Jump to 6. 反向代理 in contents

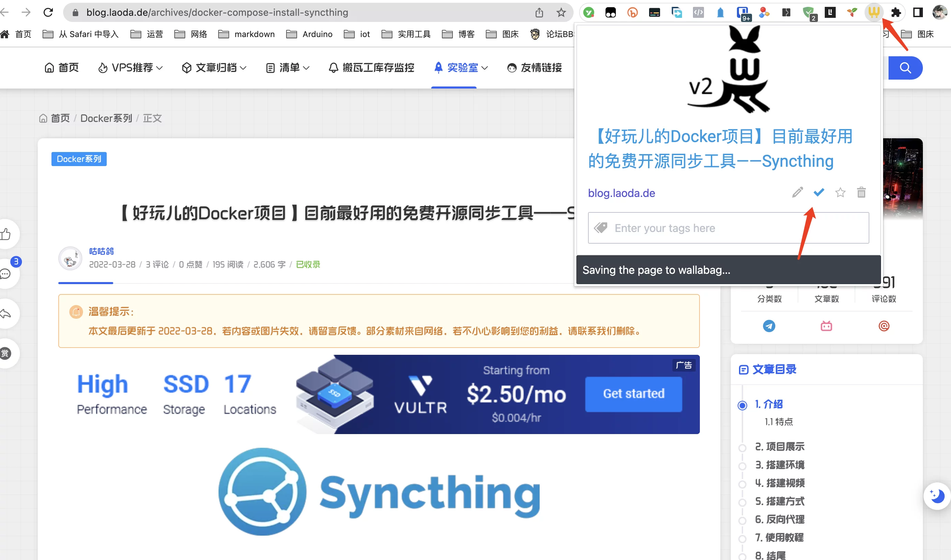coord(779,519)
